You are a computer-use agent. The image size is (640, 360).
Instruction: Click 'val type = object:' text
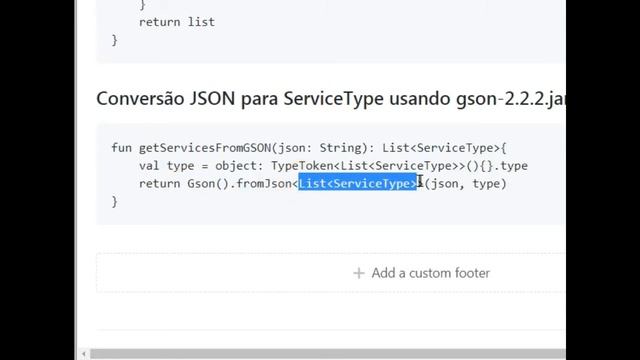[201, 166]
